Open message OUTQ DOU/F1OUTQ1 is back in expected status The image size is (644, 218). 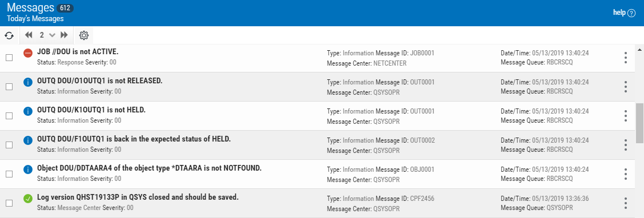[x=134, y=139]
